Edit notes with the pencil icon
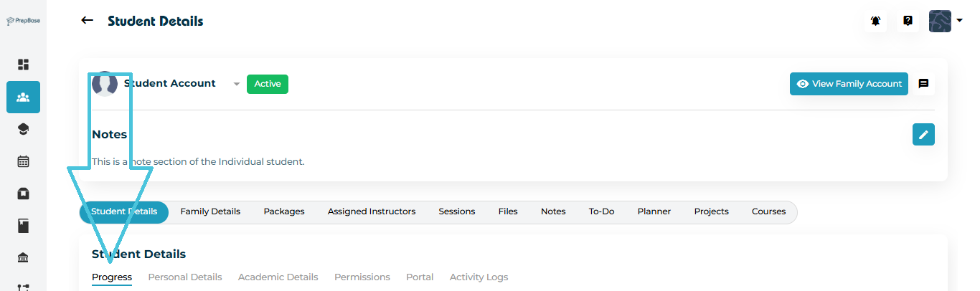 (923, 134)
